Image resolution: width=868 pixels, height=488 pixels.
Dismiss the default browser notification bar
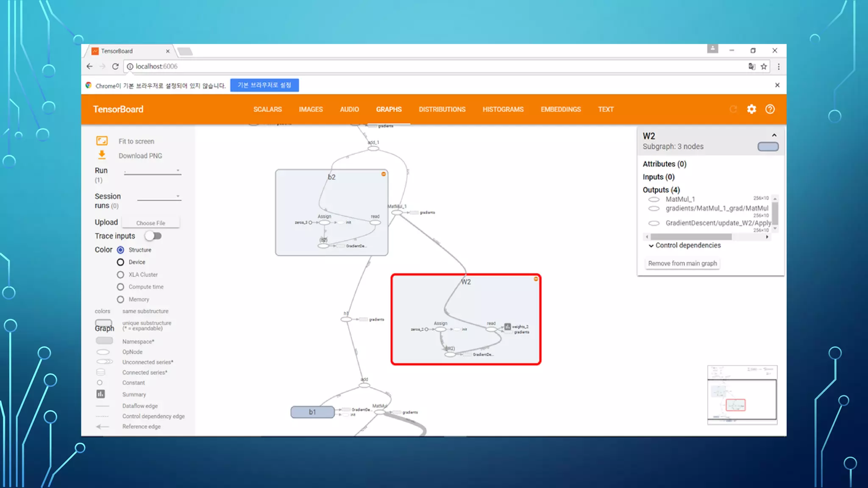pyautogui.click(x=777, y=85)
